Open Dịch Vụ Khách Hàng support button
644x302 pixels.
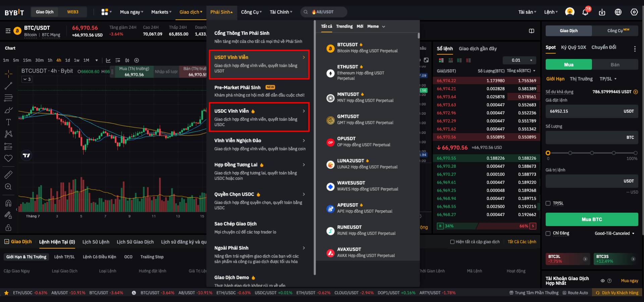tap(618, 293)
